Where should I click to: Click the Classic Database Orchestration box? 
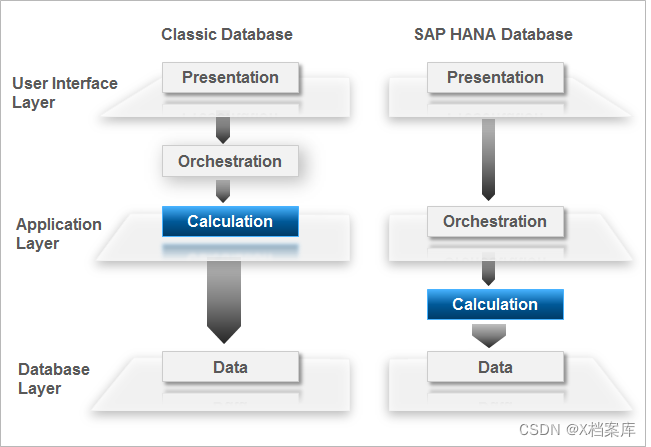[230, 161]
